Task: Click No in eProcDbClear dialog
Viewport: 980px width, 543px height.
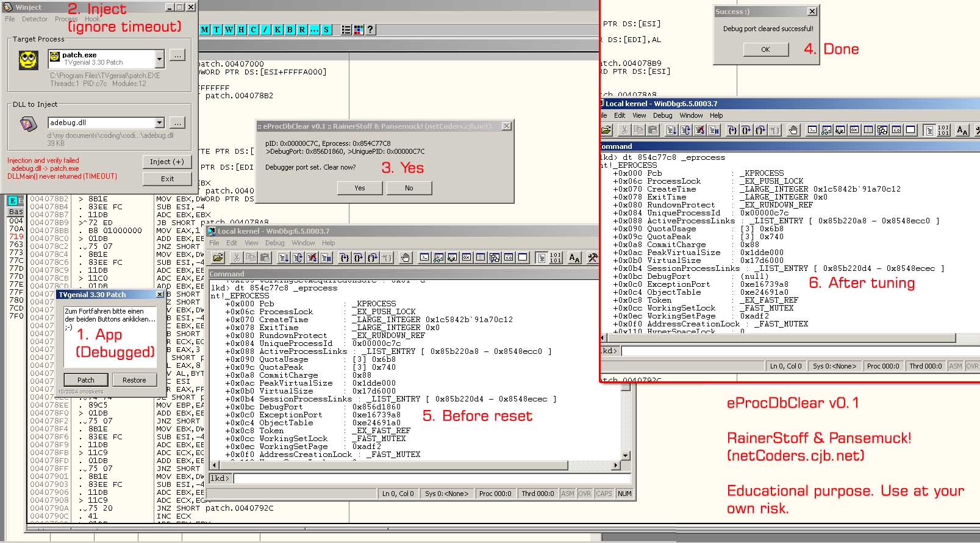Action: pyautogui.click(x=409, y=188)
